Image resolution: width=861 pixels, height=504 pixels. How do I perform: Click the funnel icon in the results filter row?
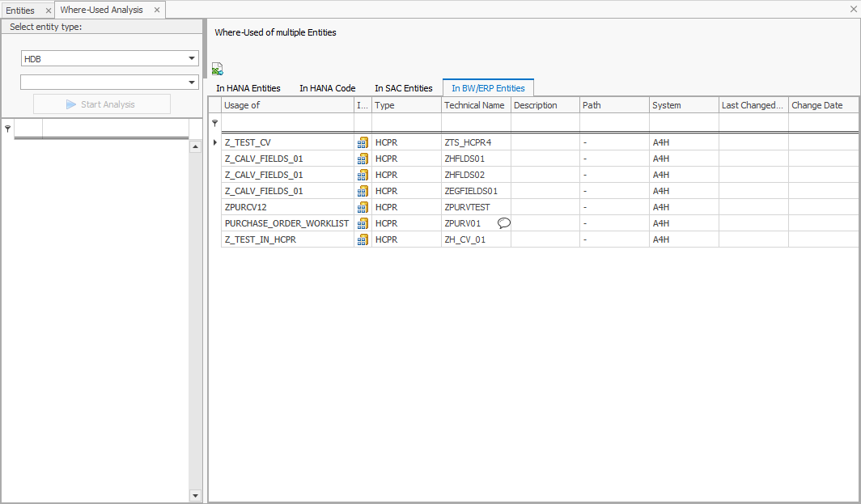tap(214, 123)
